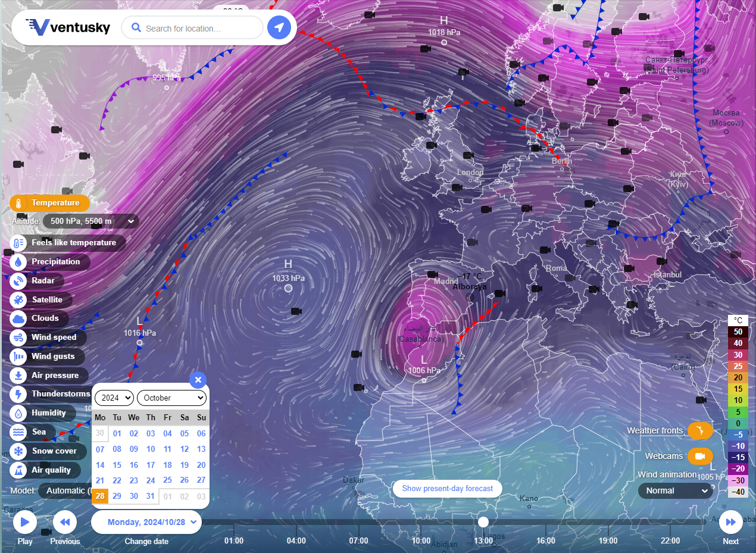This screenshot has height=553, width=756.
Task: Open the Humidity layer icon
Action: (18, 413)
